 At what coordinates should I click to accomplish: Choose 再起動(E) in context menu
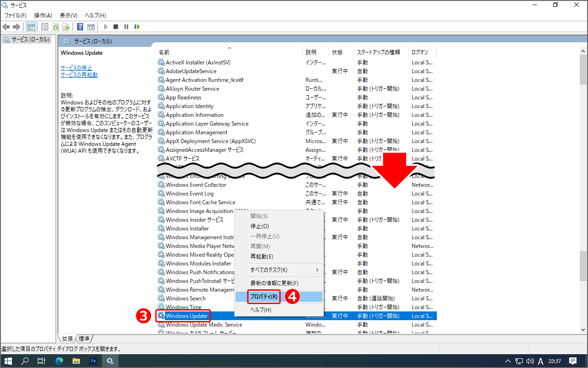279,257
